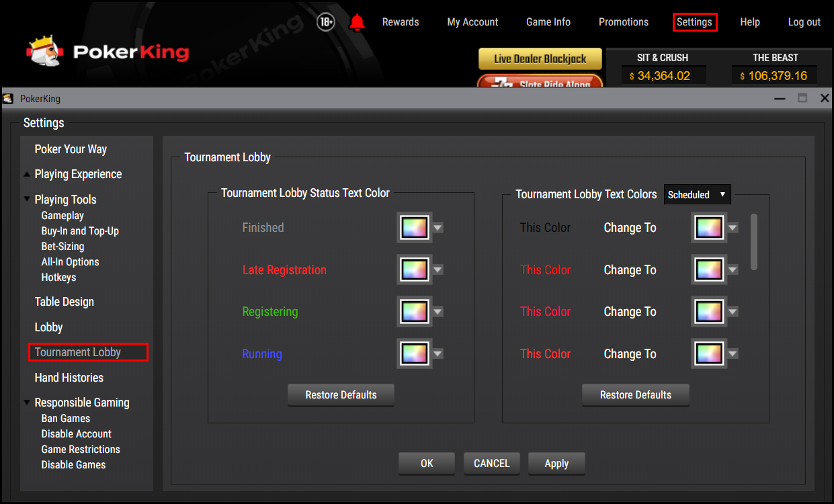
Task: Open Table Design settings
Action: [64, 301]
